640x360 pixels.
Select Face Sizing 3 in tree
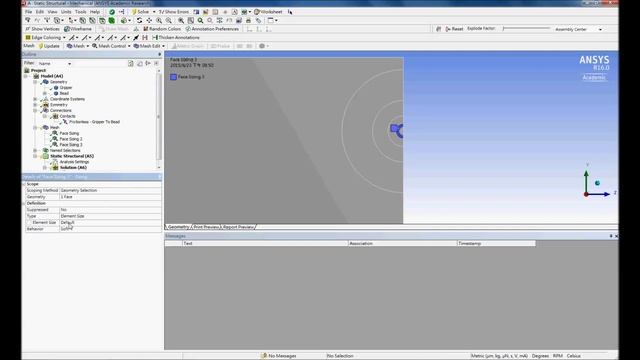coord(71,145)
